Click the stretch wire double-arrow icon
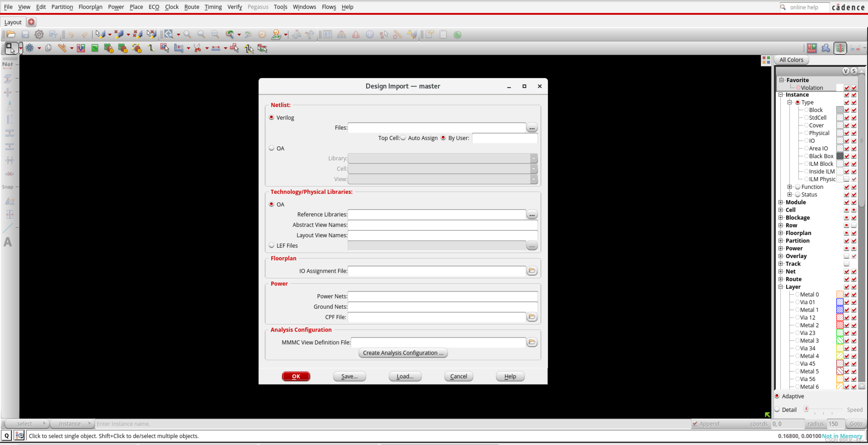The height and width of the screenshot is (445, 868). 216,48
